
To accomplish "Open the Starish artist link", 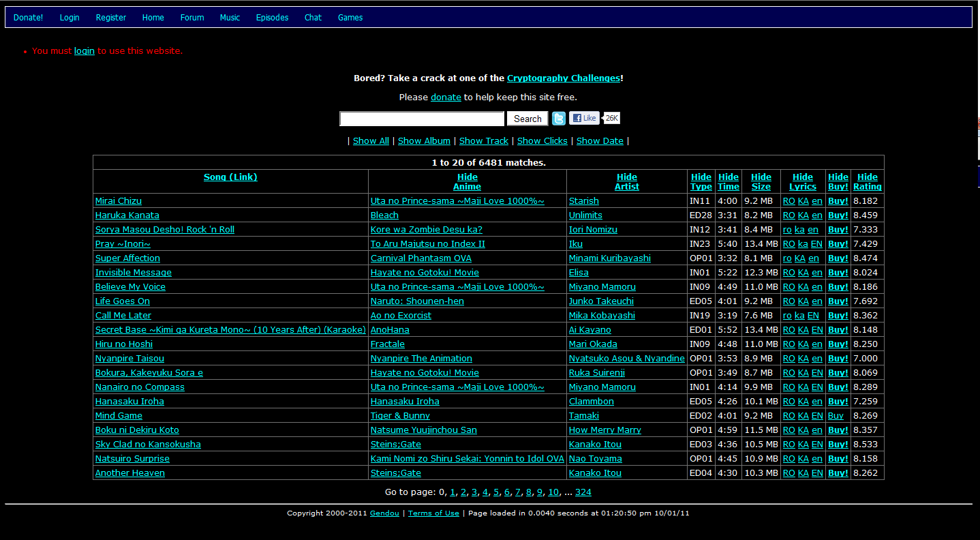I will click(x=584, y=201).
